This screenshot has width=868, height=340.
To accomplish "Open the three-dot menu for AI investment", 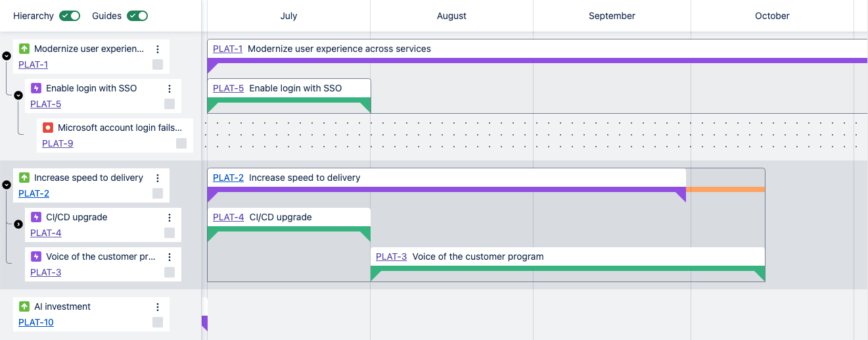I will click(158, 307).
